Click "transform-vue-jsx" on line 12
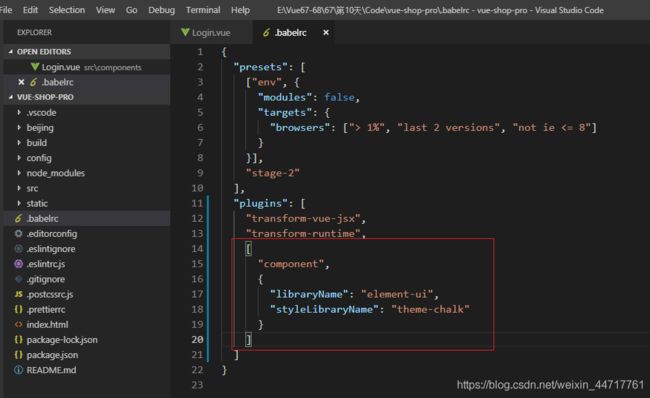650x398 pixels. [303, 218]
